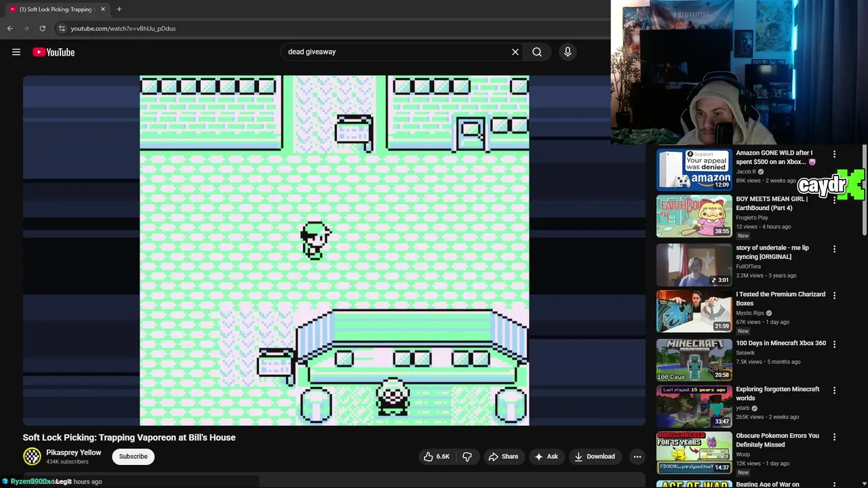Like the video with thumbs up 6.6K
The height and width of the screenshot is (488, 868).
point(436,456)
